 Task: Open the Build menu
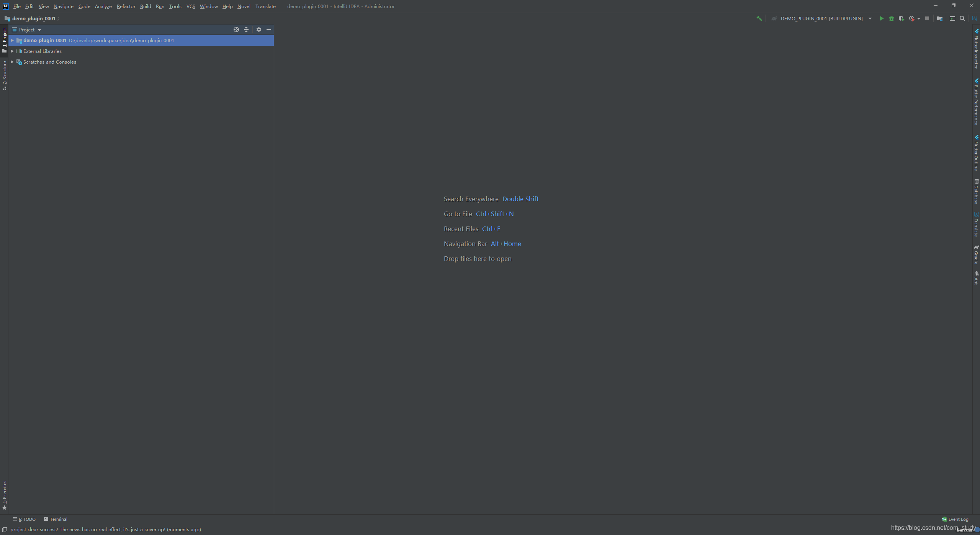click(146, 6)
